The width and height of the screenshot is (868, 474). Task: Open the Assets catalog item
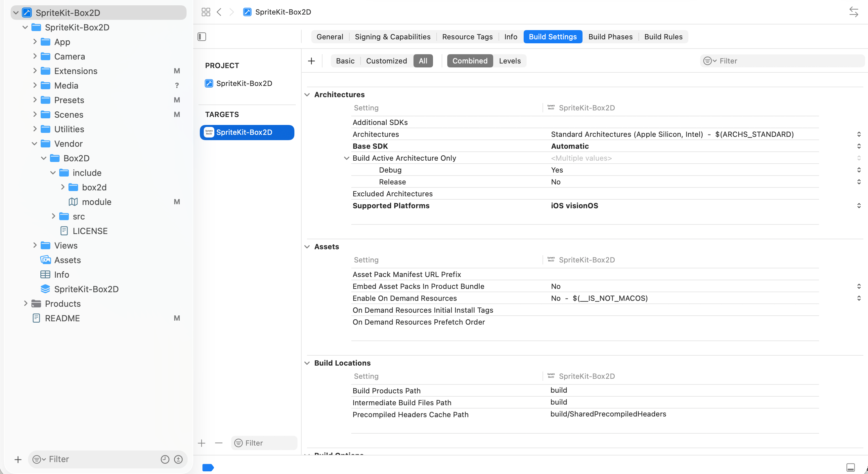pos(67,260)
